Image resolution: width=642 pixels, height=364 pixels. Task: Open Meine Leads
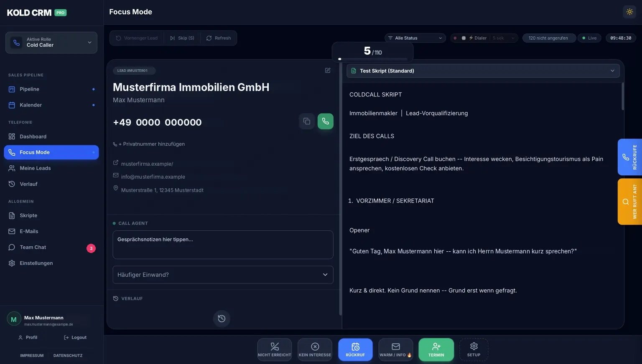click(51, 168)
